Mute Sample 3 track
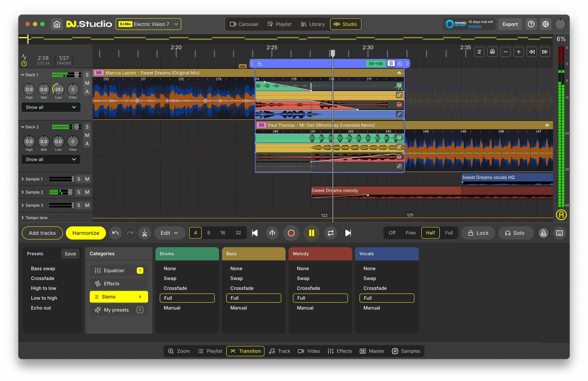 (87, 205)
